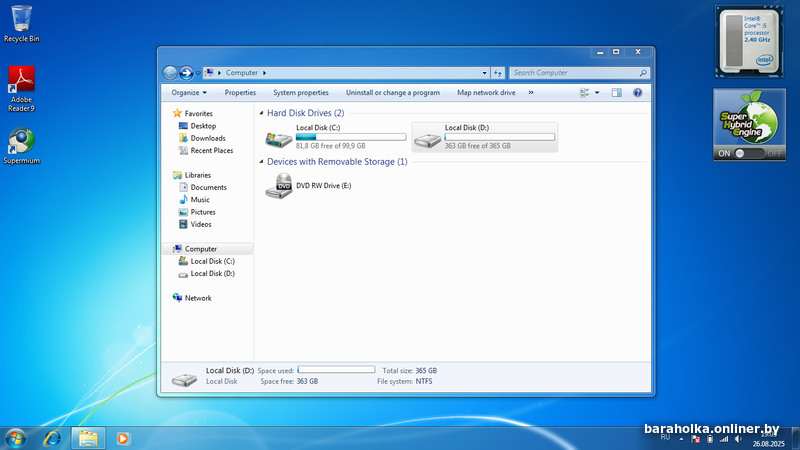800x450 pixels.
Task: Select Libraries in the navigation pane
Action: [x=197, y=175]
